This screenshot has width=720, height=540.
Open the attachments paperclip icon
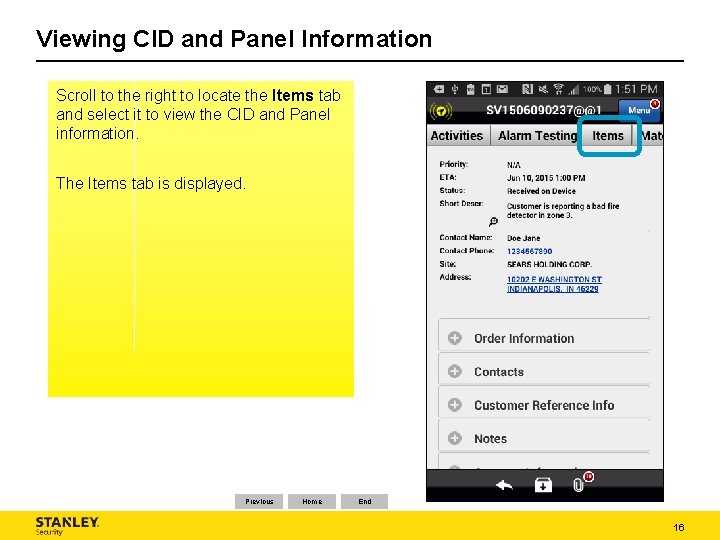578,485
